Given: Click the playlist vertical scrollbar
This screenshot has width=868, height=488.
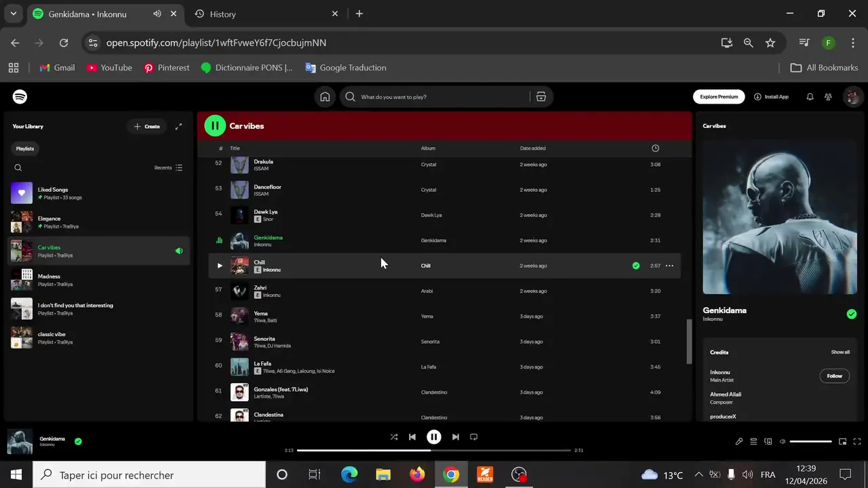Looking at the screenshot, I should [689, 341].
